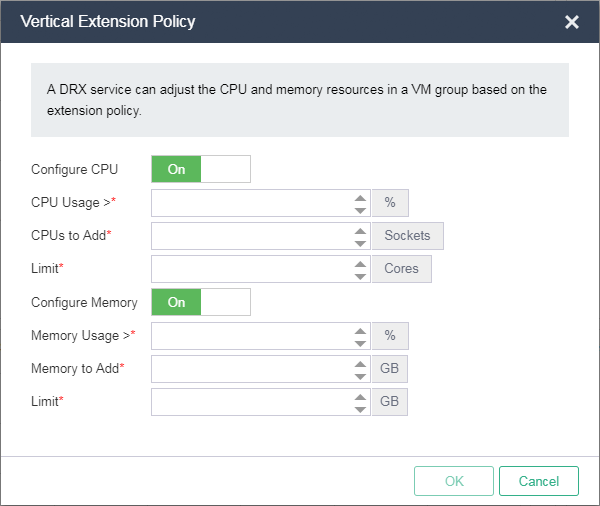Increase the memory GB limit with up arrow
This screenshot has width=600, height=506.
[361, 396]
